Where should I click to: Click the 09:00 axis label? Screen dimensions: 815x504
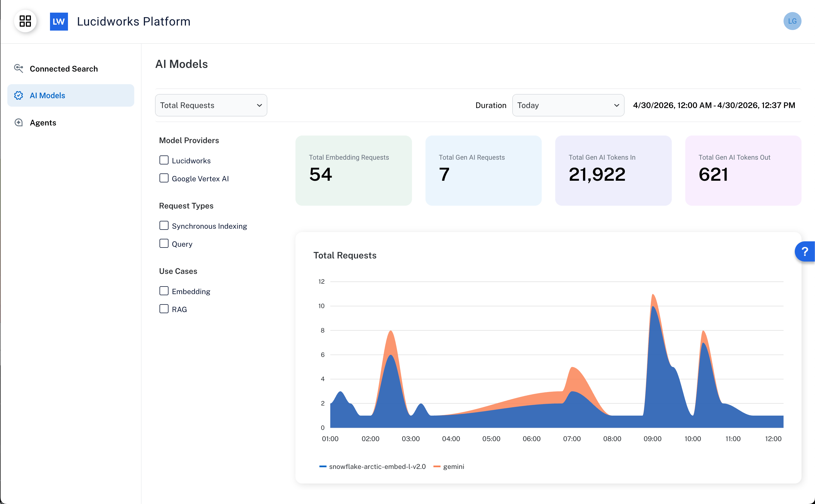pos(652,439)
